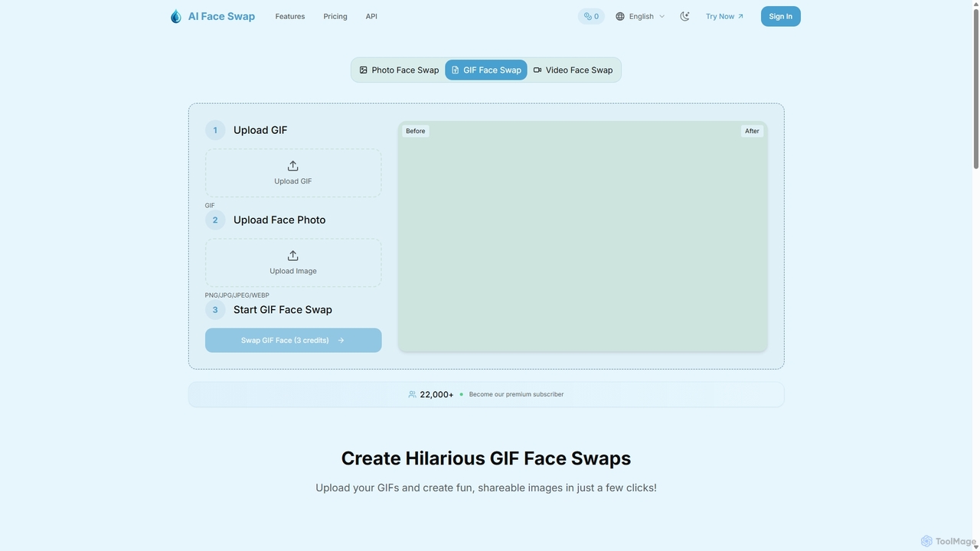The image size is (980, 551).
Task: Click the Upload GIF label in the drop zone
Action: (x=293, y=181)
